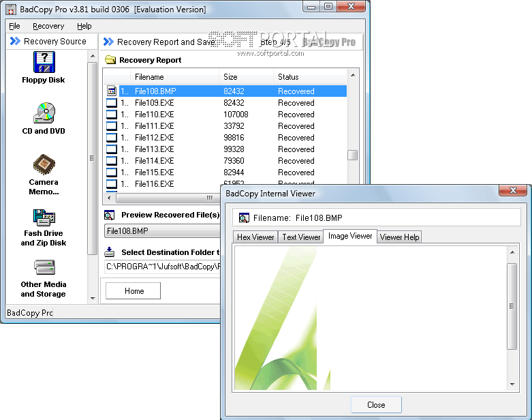The height and width of the screenshot is (420, 532).
Task: Click the Recovery Report and Save arrow icon
Action: pyautogui.click(x=108, y=42)
